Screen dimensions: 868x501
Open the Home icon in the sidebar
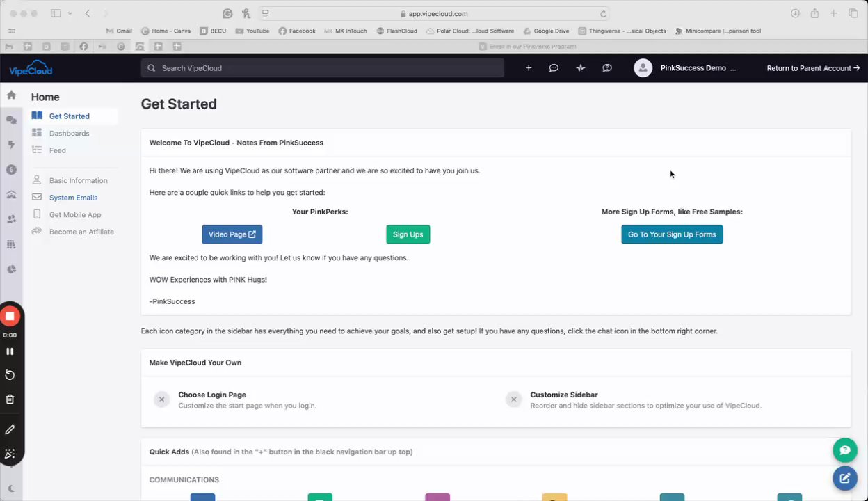[11, 95]
